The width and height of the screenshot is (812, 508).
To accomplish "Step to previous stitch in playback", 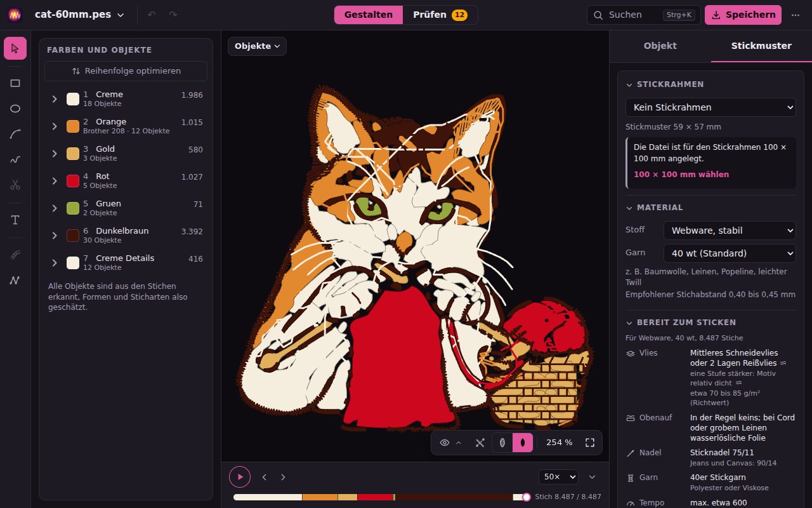I will (265, 477).
